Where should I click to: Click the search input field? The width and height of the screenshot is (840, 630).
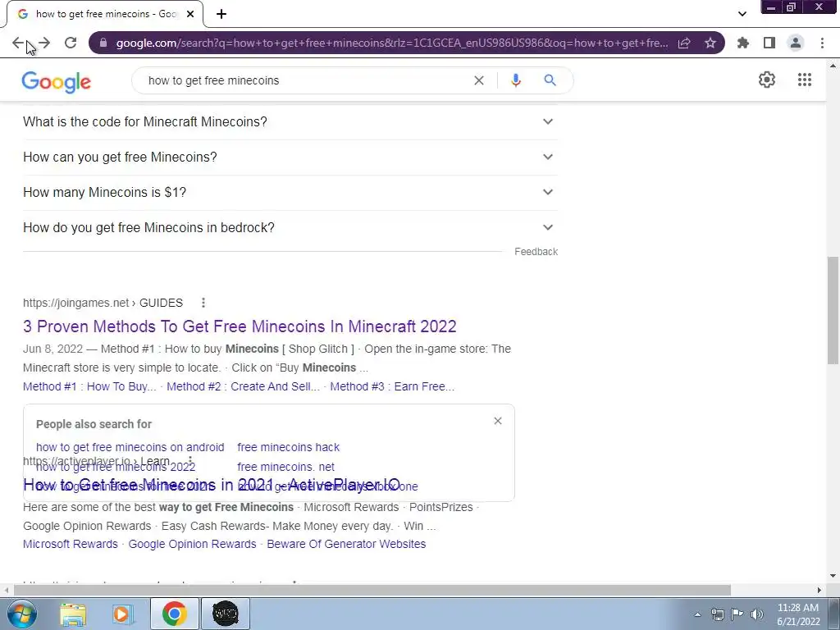[x=305, y=80]
